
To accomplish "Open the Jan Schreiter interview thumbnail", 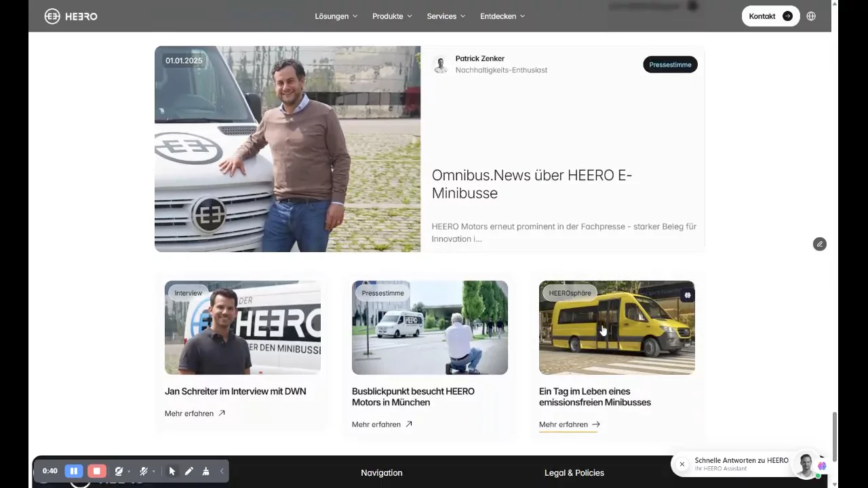I will tap(243, 327).
